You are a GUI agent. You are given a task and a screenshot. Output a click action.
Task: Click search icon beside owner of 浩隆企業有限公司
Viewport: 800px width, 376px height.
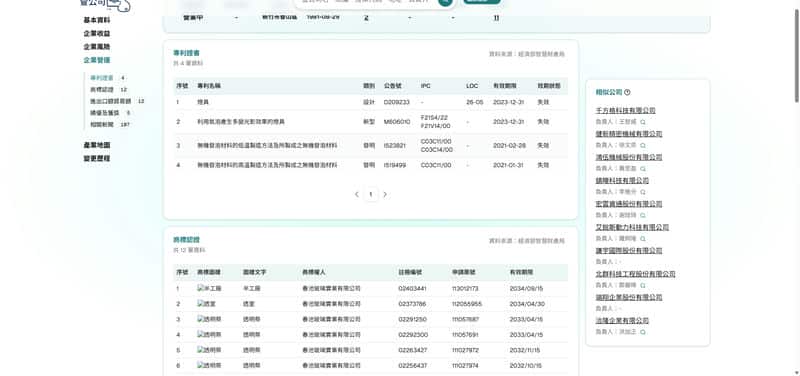[643, 332]
